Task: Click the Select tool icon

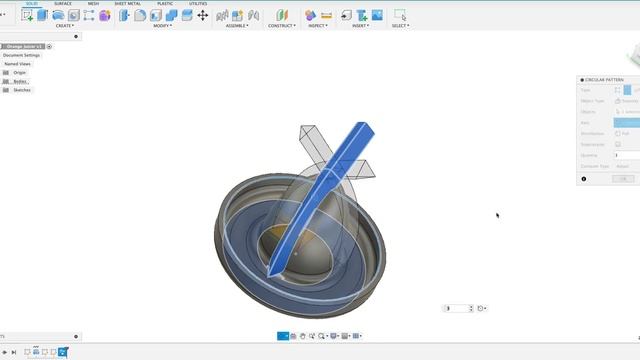Action: tap(400, 15)
